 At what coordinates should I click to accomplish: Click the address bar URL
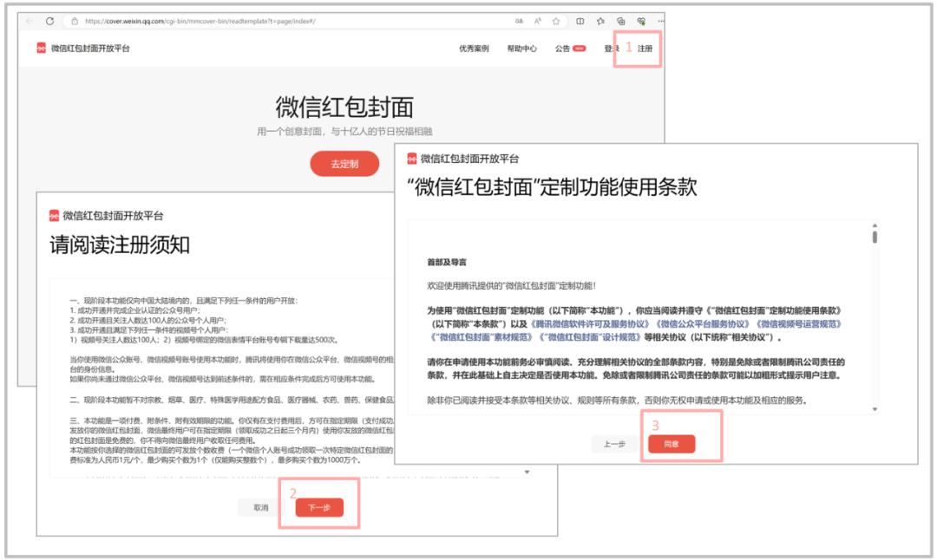pyautogui.click(x=200, y=21)
